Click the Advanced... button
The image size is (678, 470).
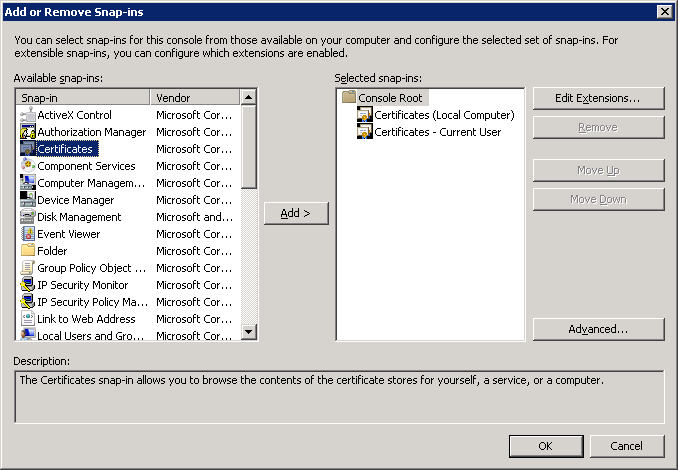598,329
